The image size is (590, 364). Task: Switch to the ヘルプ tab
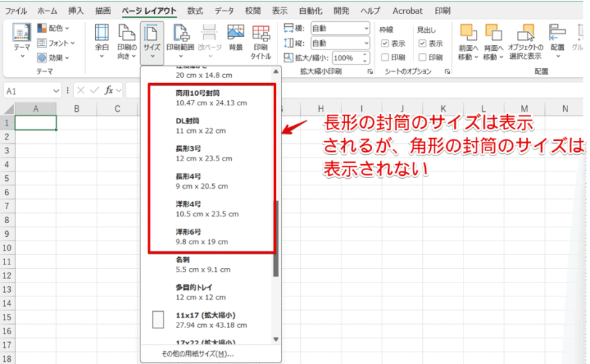click(371, 11)
